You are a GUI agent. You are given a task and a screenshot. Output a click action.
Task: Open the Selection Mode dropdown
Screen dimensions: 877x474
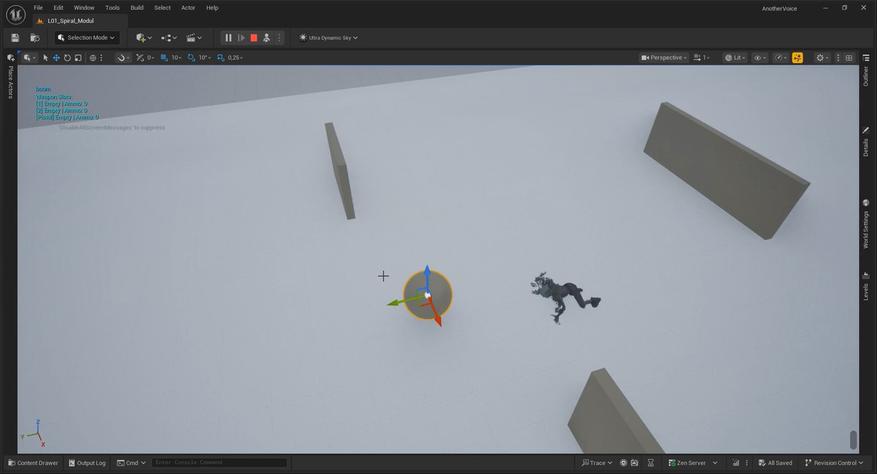tap(87, 37)
